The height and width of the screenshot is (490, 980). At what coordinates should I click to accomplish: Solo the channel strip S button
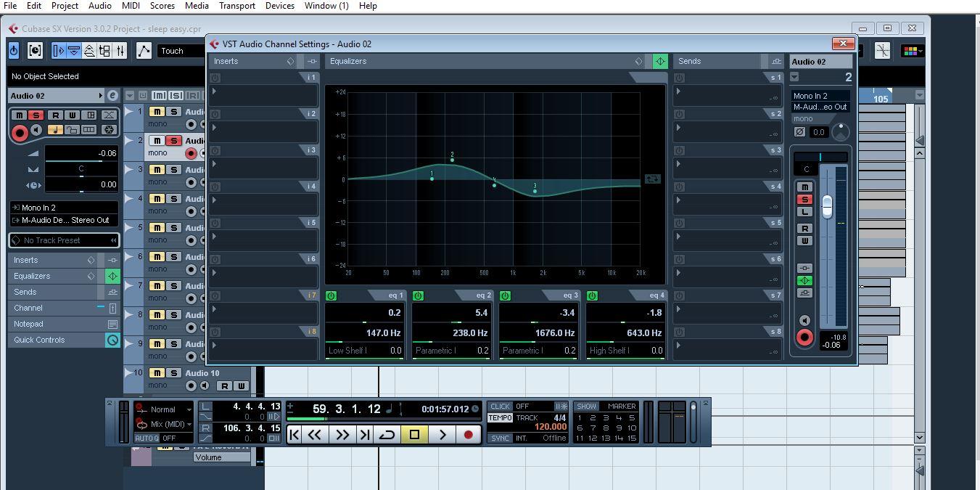pyautogui.click(x=804, y=200)
